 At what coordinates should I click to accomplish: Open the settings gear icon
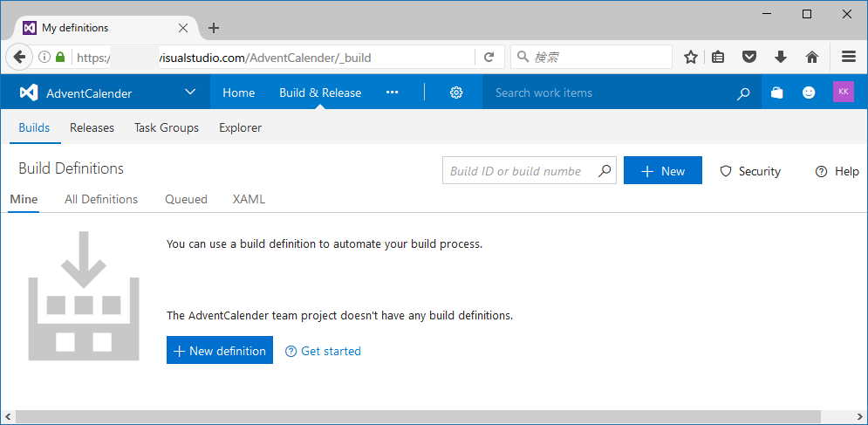pos(456,93)
